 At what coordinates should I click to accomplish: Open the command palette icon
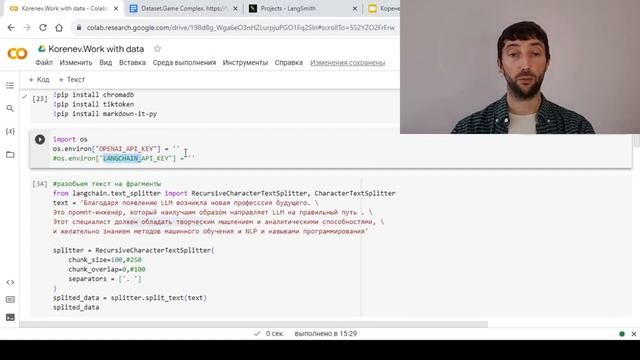pos(10,300)
